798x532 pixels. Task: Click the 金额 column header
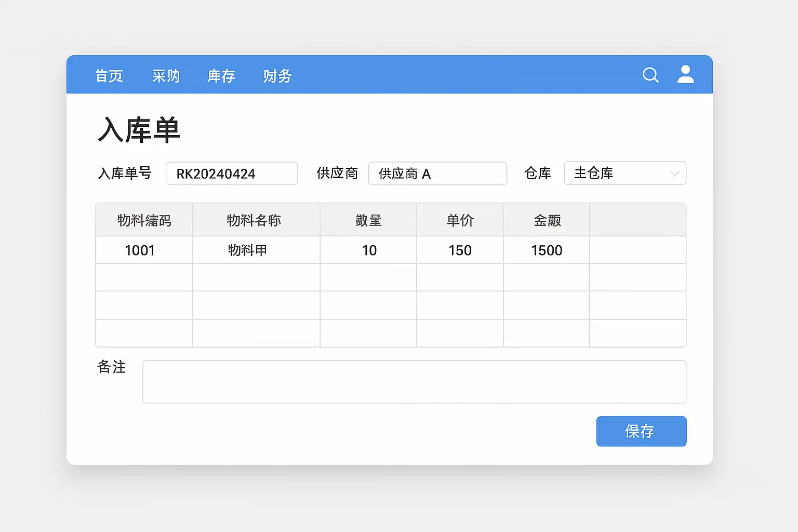coord(547,220)
